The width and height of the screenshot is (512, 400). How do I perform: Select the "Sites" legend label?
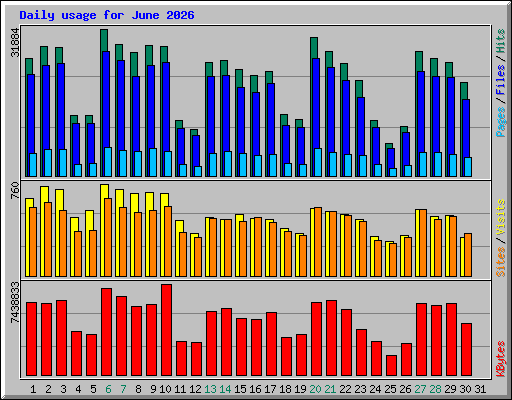(500, 262)
